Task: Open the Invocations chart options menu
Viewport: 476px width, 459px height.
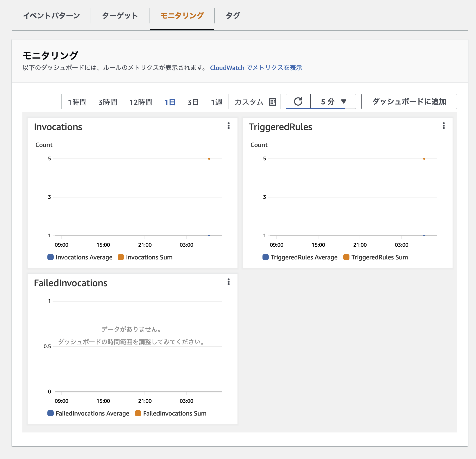Action: click(228, 126)
